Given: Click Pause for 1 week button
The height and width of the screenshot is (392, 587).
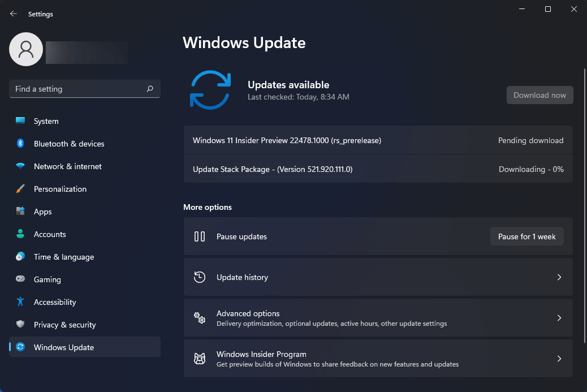Looking at the screenshot, I should [x=526, y=236].
